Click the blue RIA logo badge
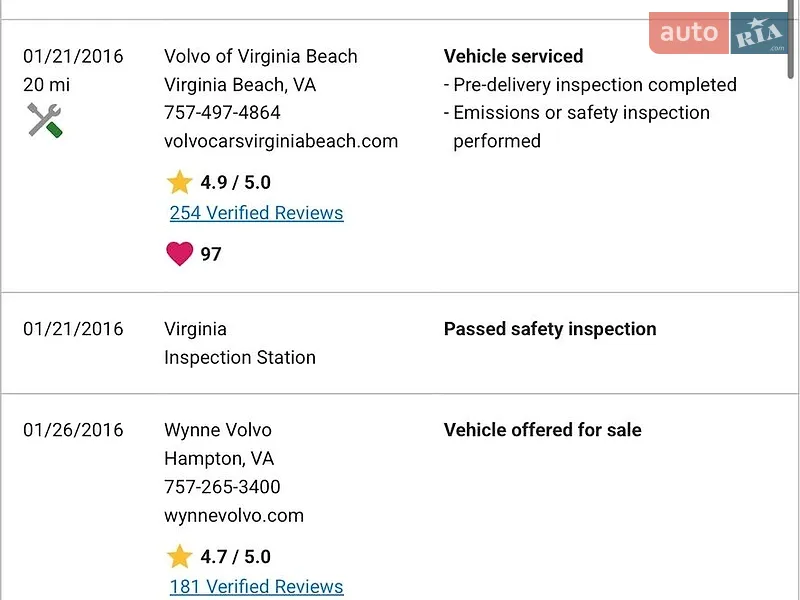 click(759, 33)
